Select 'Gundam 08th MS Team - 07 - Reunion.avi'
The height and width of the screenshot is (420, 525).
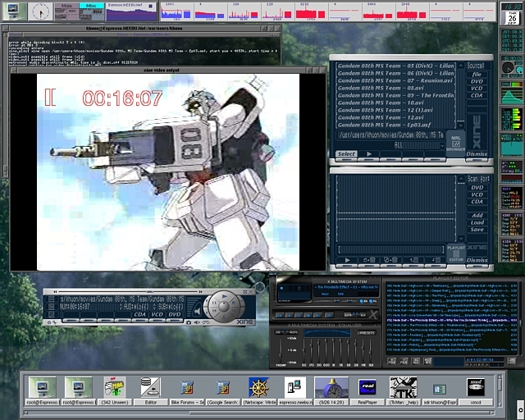[x=395, y=80]
